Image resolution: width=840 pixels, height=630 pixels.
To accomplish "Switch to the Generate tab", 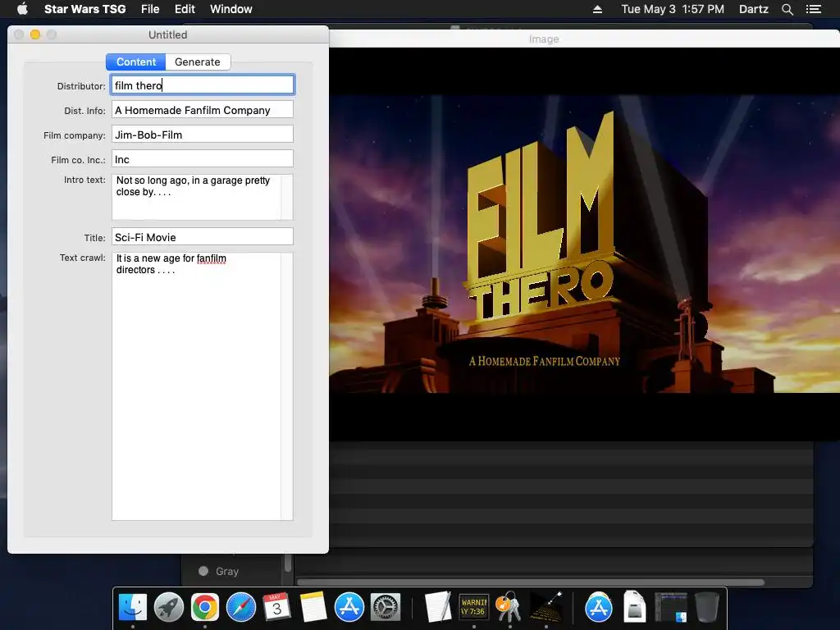I will point(198,62).
